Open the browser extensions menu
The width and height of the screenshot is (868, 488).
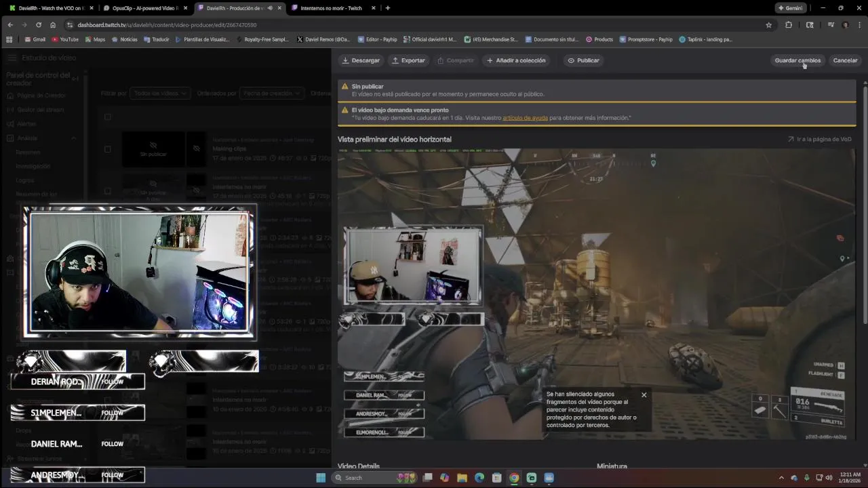click(789, 25)
